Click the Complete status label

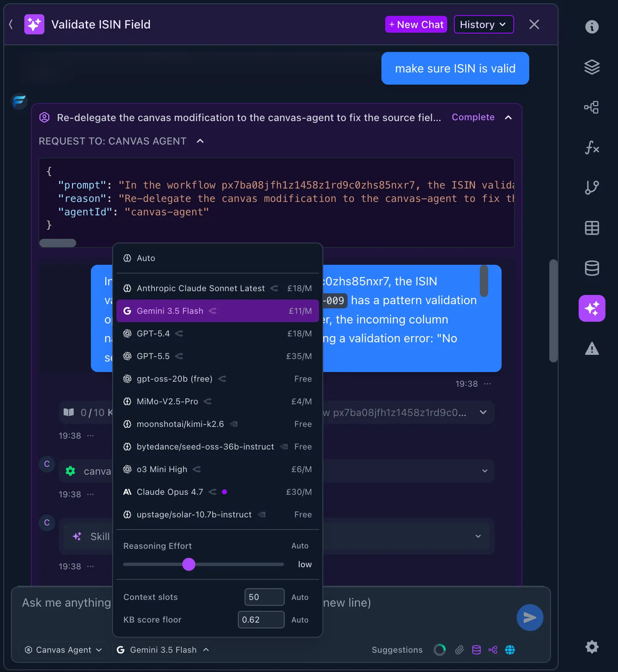click(473, 117)
